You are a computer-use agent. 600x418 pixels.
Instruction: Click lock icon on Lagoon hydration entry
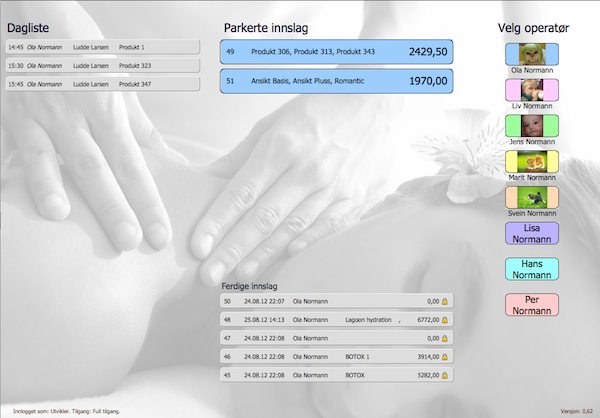coord(445,320)
